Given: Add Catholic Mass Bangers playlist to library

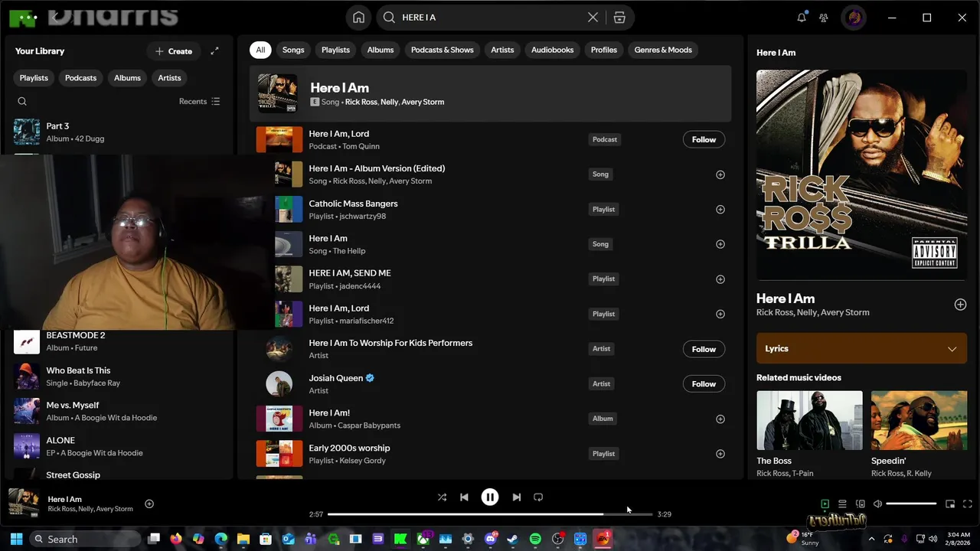Looking at the screenshot, I should coord(720,209).
